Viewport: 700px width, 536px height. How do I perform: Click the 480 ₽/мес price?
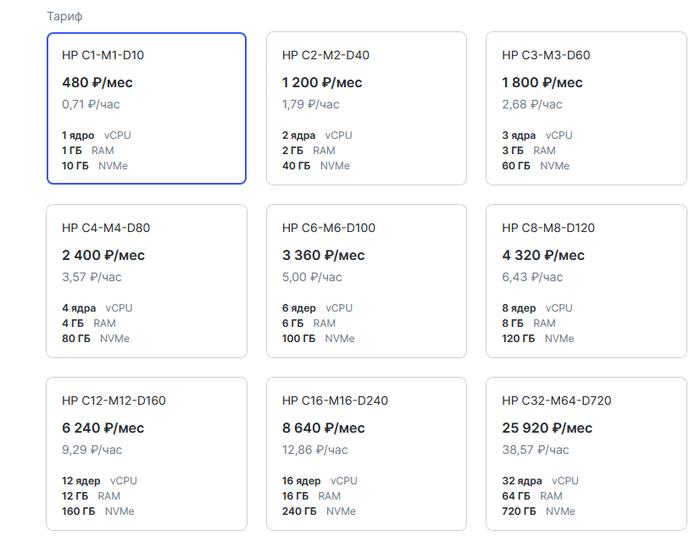tap(97, 82)
